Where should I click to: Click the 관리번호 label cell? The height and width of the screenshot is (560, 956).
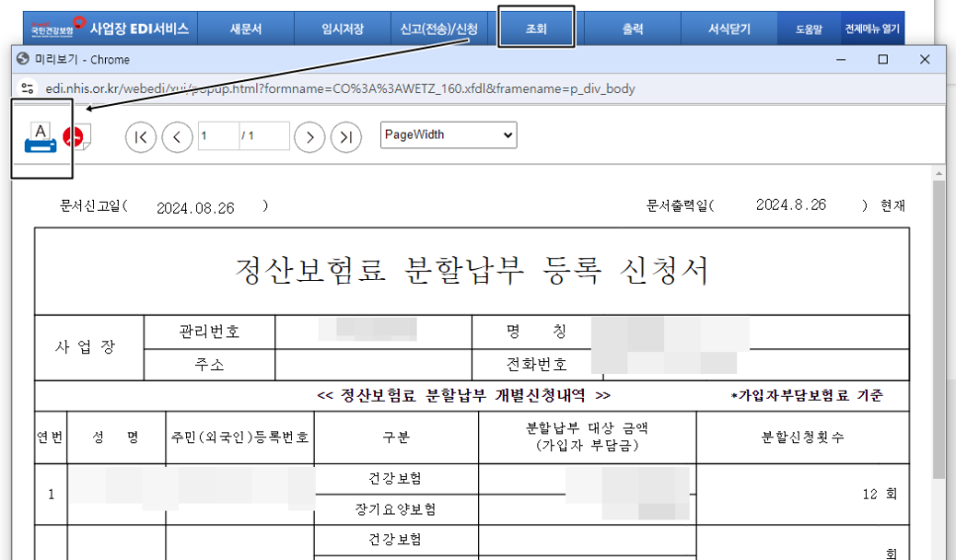[x=209, y=332]
